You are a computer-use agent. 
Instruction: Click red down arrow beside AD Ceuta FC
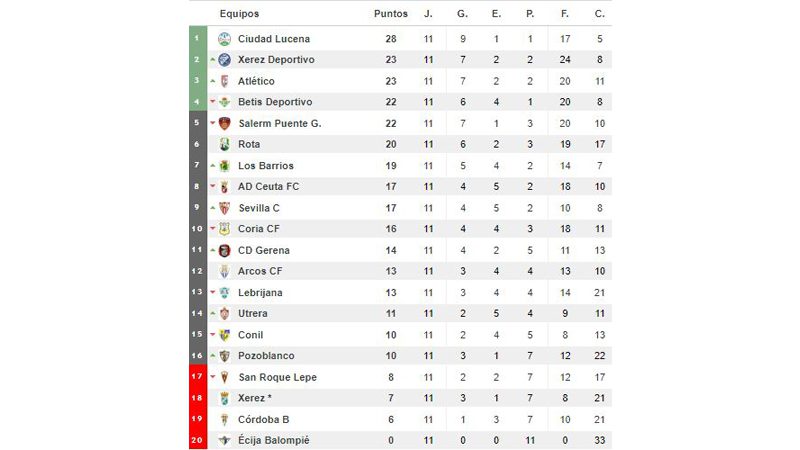tap(213, 186)
